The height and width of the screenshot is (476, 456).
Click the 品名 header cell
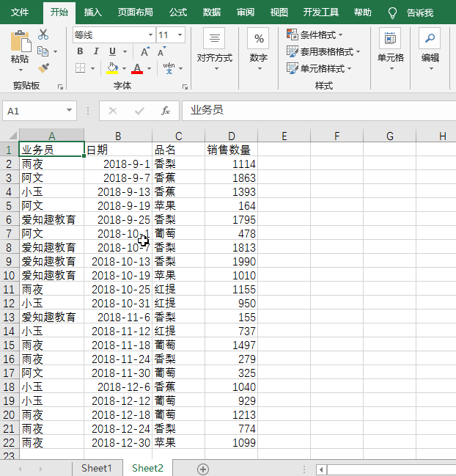click(178, 150)
